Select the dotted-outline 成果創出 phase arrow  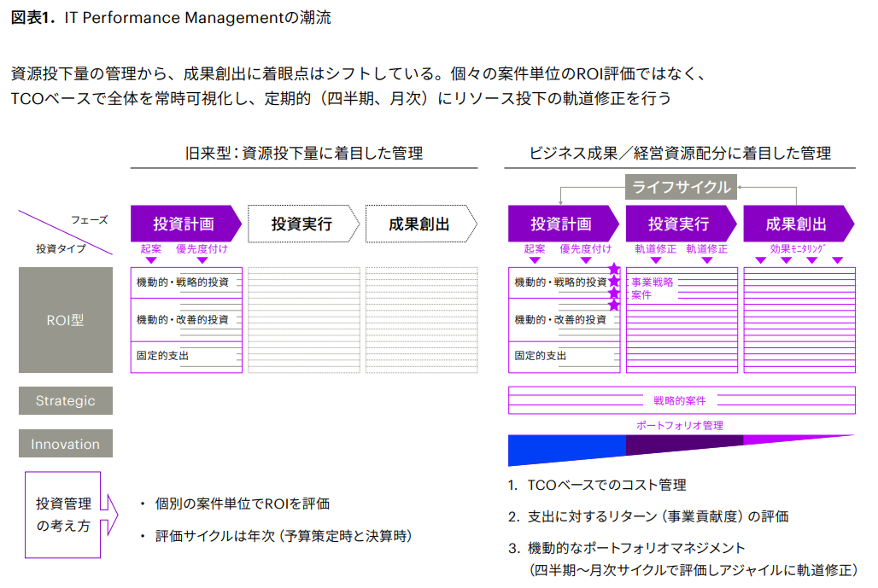[x=419, y=224]
